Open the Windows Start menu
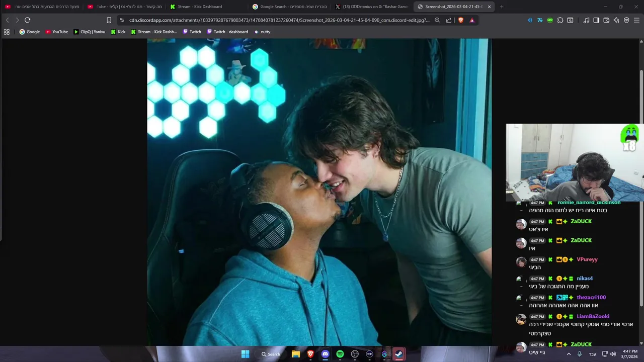Viewport: 644px width, 362px height. 245,354
